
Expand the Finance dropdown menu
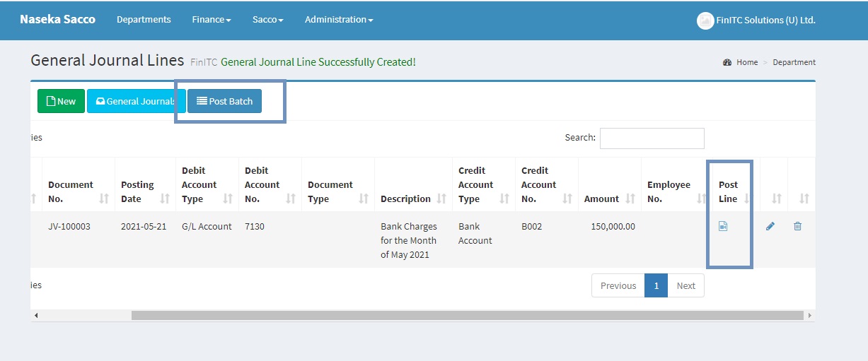coord(211,20)
